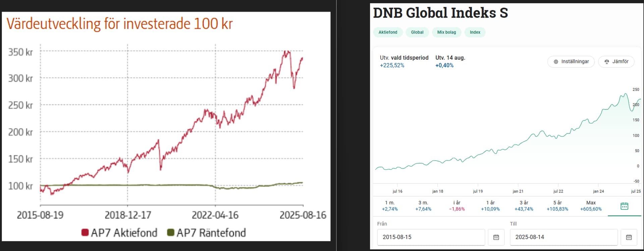Image resolution: width=644 pixels, height=251 pixels.
Task: Click the red AP7 Aktiefond legend swatch
Action: (x=85, y=233)
